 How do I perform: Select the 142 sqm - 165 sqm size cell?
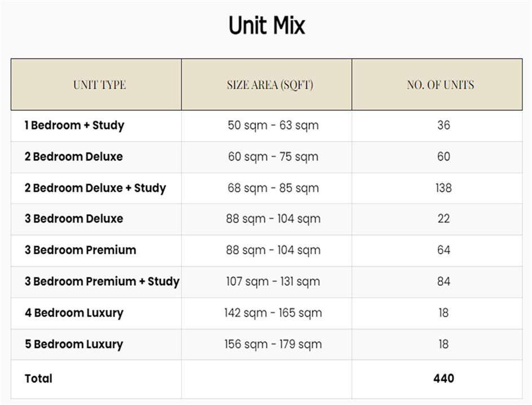(x=273, y=313)
